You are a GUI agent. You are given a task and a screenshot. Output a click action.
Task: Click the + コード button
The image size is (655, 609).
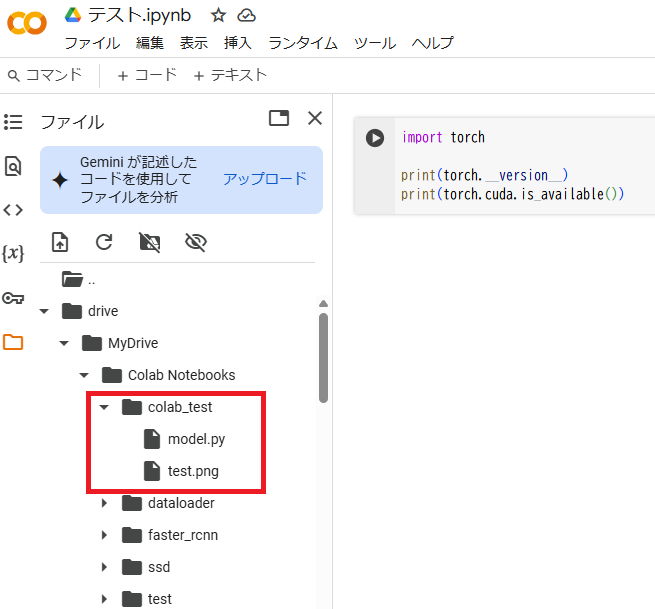coord(146,75)
